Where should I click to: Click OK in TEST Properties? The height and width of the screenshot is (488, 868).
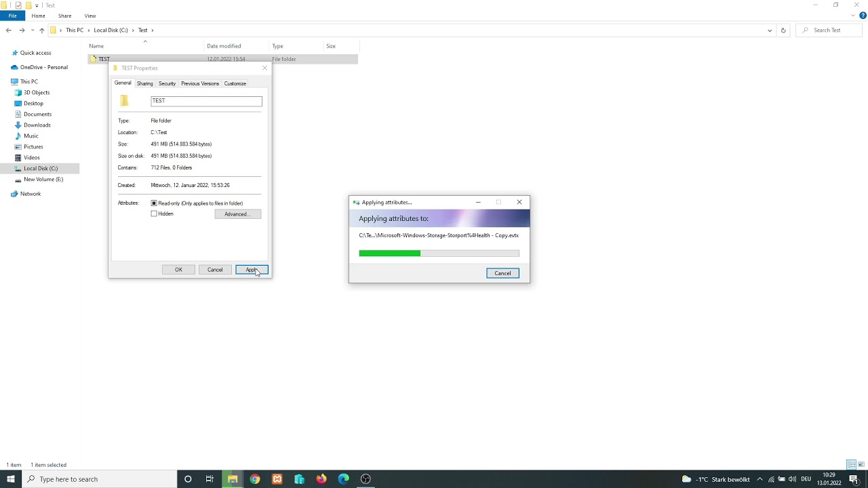tap(178, 270)
